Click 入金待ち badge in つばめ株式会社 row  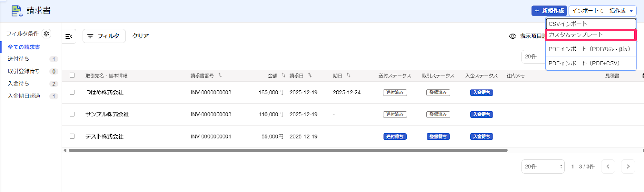coord(481,92)
